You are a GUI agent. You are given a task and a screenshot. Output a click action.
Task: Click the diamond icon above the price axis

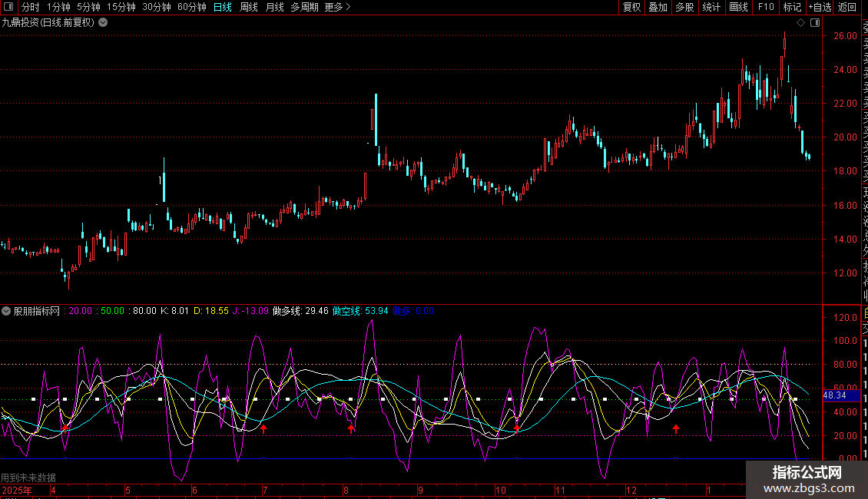(x=800, y=23)
